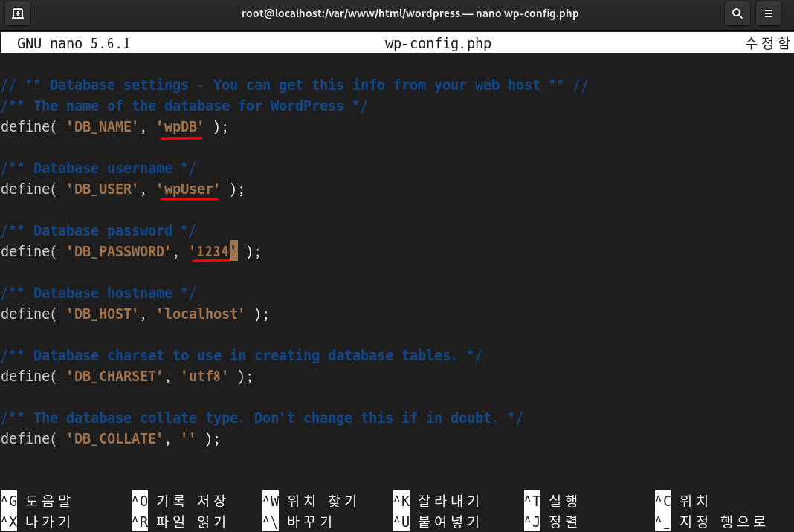Click the ^R 파일 읽기 read-file shortcut

[178, 522]
